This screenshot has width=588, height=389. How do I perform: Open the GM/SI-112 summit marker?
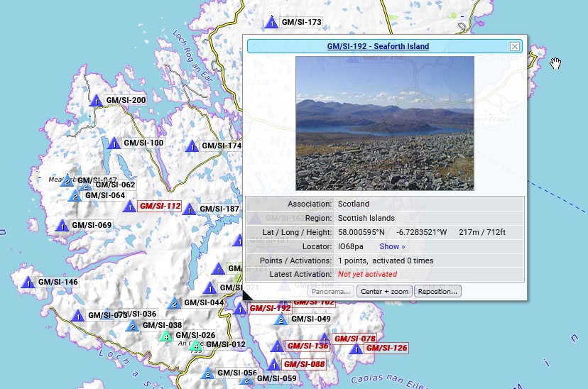point(130,207)
